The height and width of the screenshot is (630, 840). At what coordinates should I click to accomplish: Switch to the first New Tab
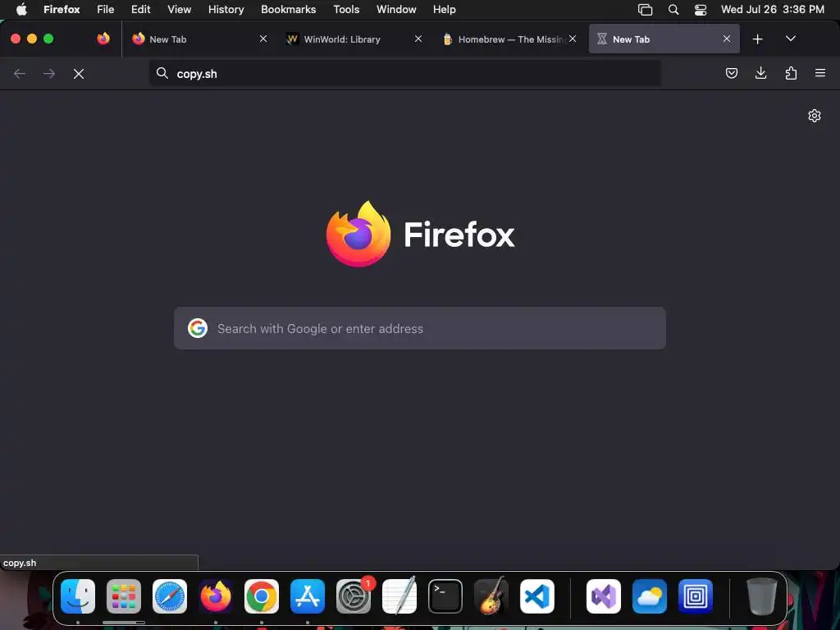[x=199, y=39]
